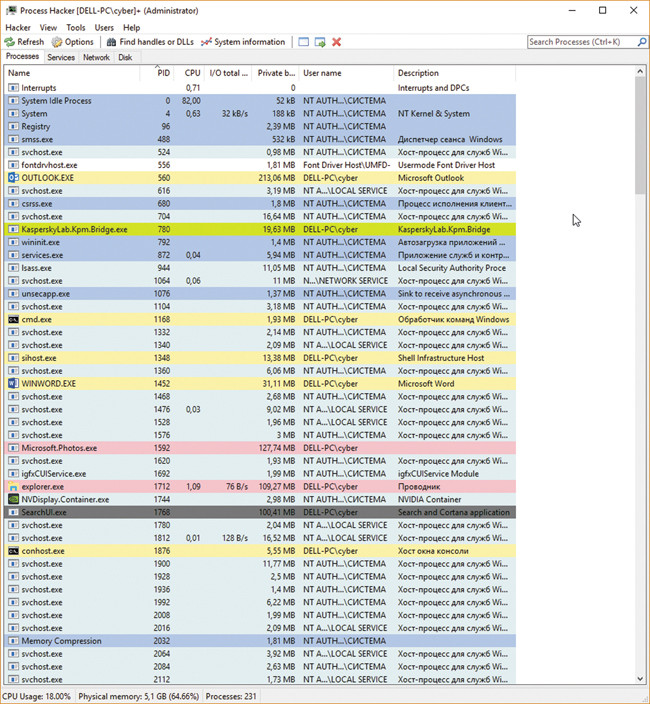
Task: Click the red X terminate icon in toolbar
Action: 336,42
